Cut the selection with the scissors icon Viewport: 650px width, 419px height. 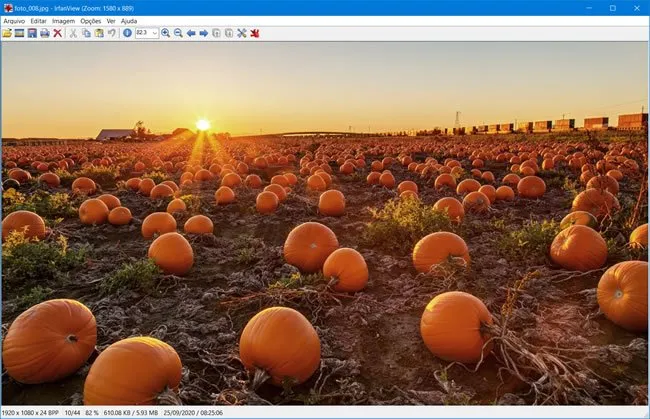pos(73,33)
